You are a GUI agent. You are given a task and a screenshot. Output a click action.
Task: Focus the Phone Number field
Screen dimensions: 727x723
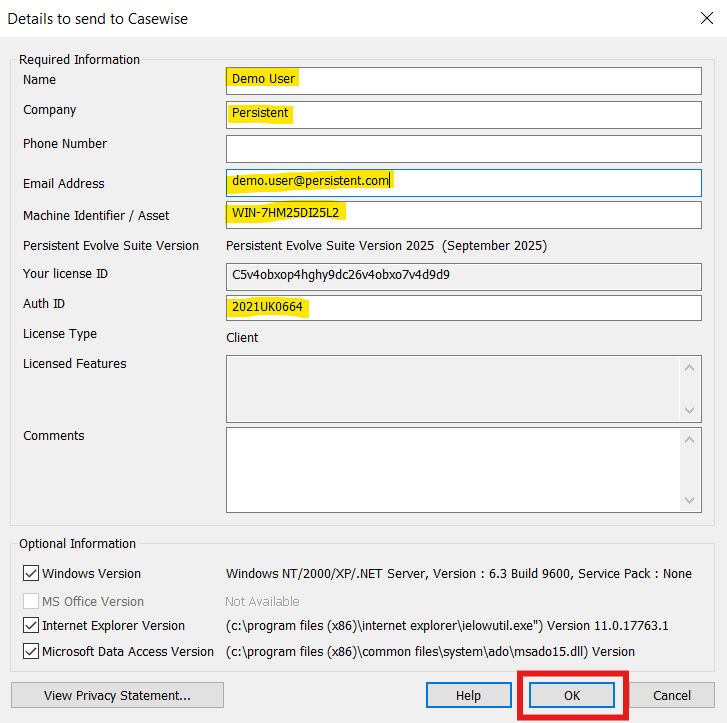pos(464,149)
